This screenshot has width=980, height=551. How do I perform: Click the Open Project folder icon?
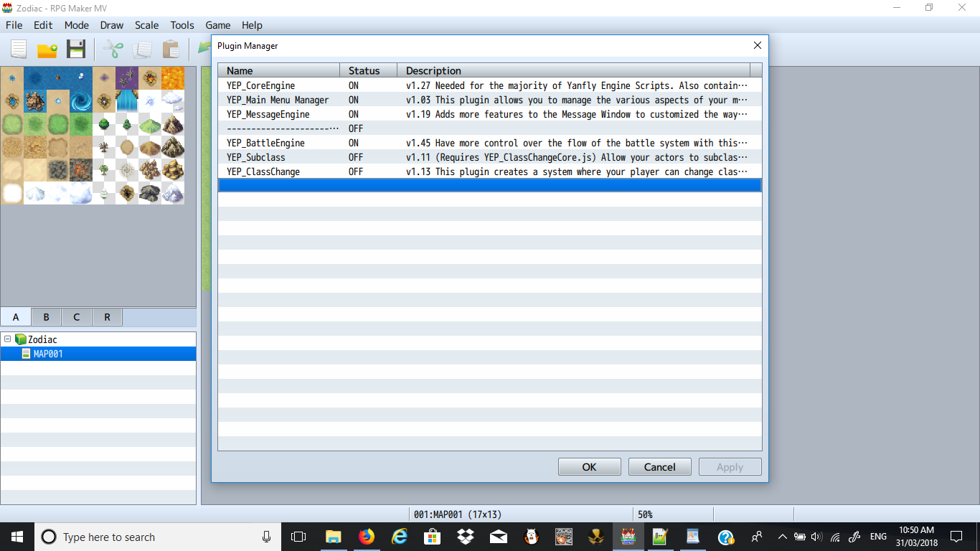47,50
